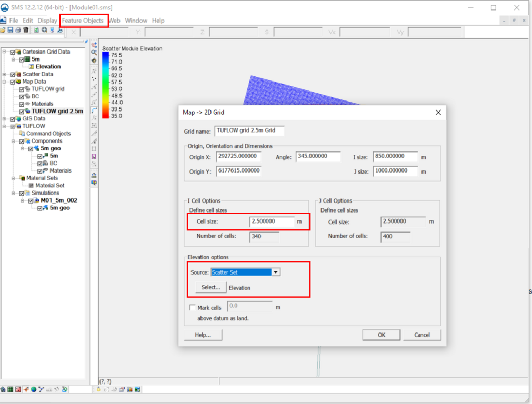The image size is (532, 404).
Task: Click the elevation color legend bar
Action: 106,84
